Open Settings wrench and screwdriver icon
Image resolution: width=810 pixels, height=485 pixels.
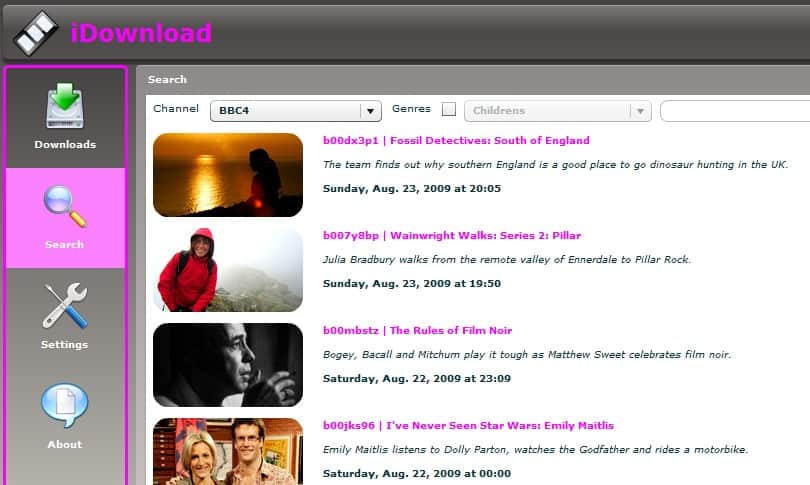(65, 306)
